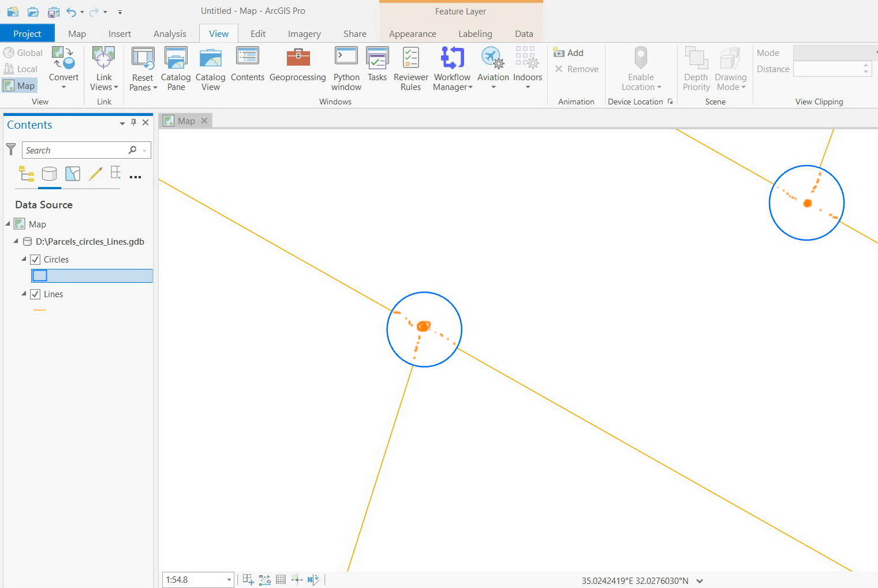The width and height of the screenshot is (878, 588).
Task: Launch the Workflow Manager
Action: tap(452, 68)
